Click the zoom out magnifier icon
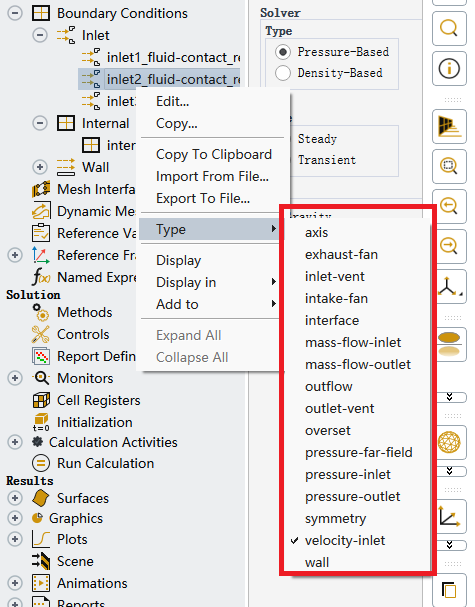This screenshot has width=475, height=607. click(449, 206)
